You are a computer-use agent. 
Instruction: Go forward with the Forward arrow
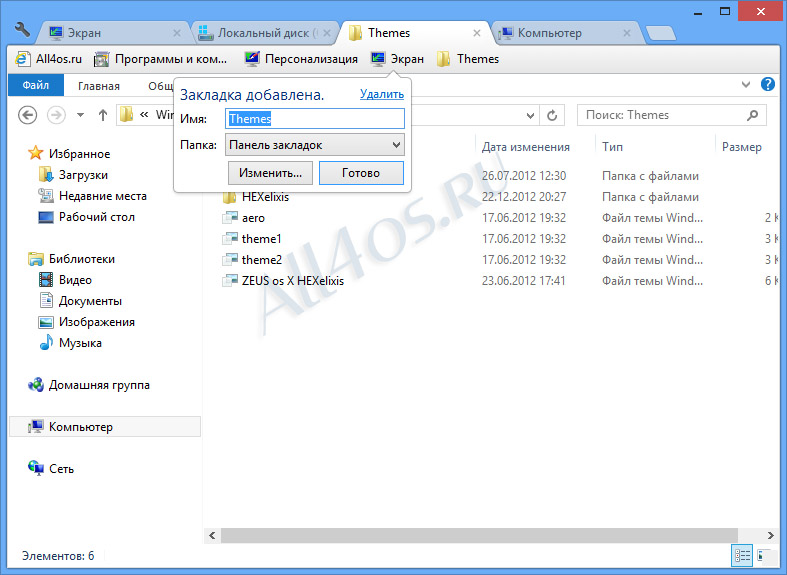click(x=56, y=115)
